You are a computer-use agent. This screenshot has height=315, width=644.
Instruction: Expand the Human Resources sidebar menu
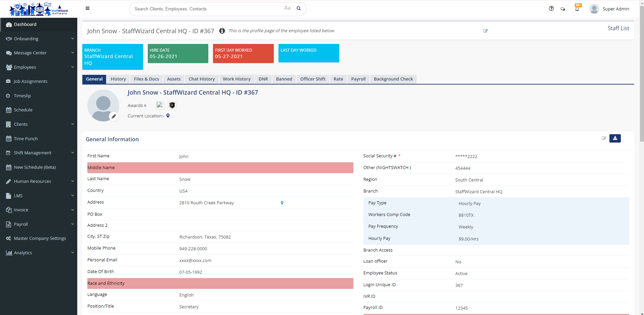[39, 181]
